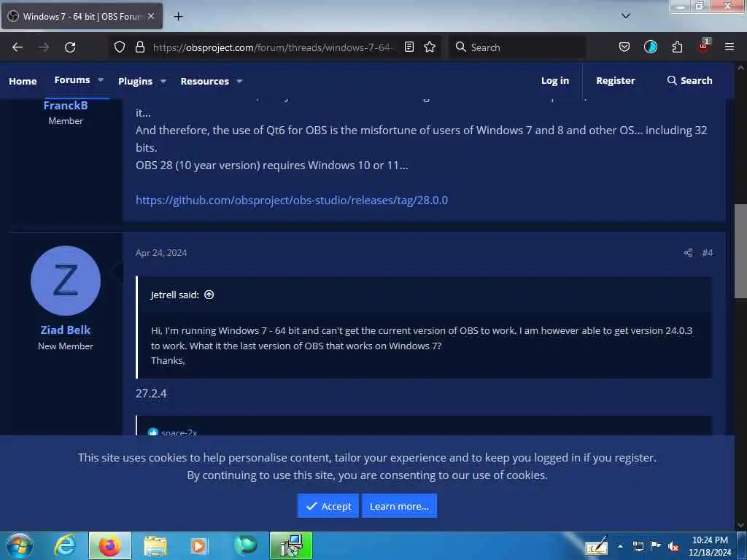The height and width of the screenshot is (560, 747).
Task: Open the Forums menu item
Action: (72, 80)
